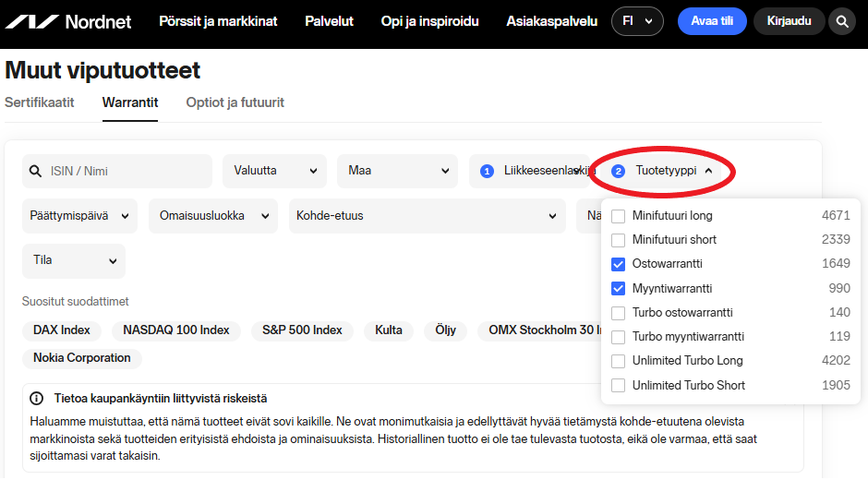
Task: Select the OMX Stockholm 30 filter chip
Action: [x=540, y=330]
